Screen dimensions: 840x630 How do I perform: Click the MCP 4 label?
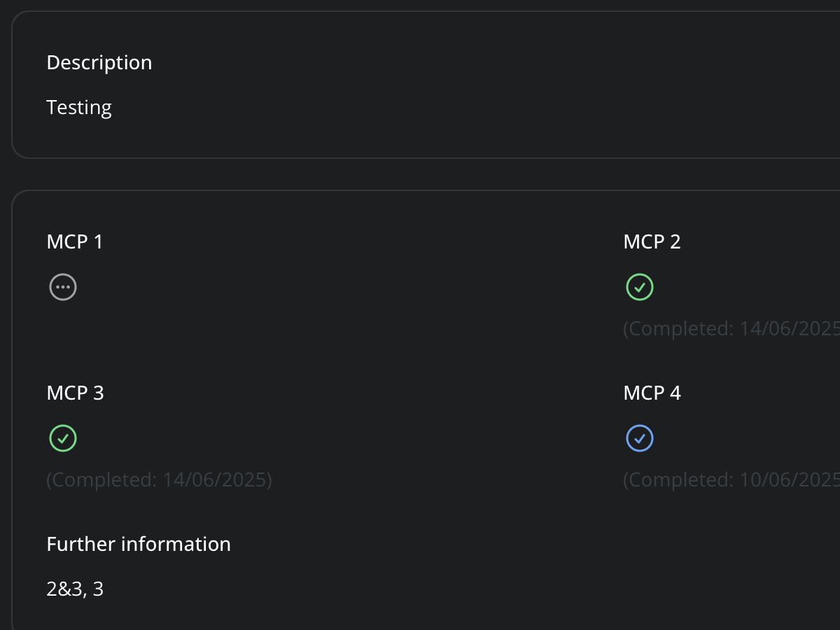(x=652, y=393)
